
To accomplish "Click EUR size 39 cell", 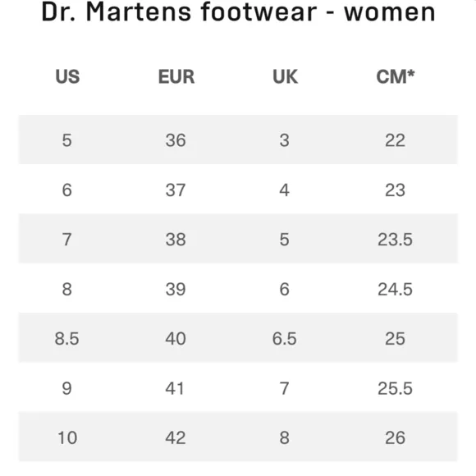I will (x=176, y=289).
